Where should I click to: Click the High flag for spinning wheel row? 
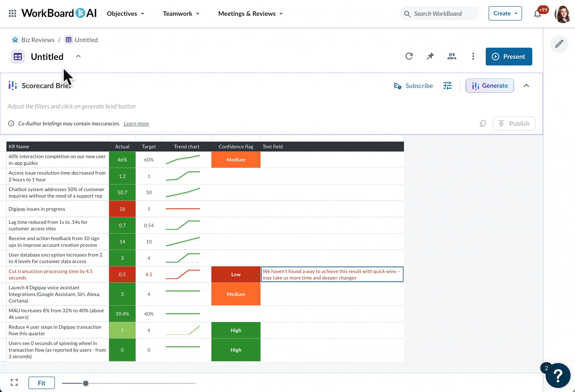236,350
